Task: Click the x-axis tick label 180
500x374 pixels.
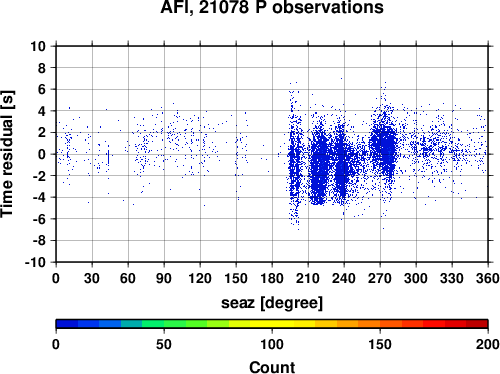Action: pos(272,278)
